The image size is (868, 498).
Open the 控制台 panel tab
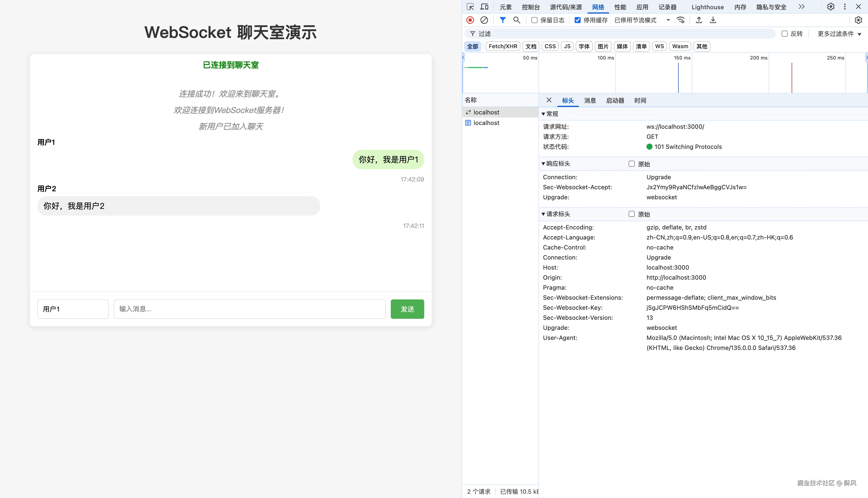[530, 7]
